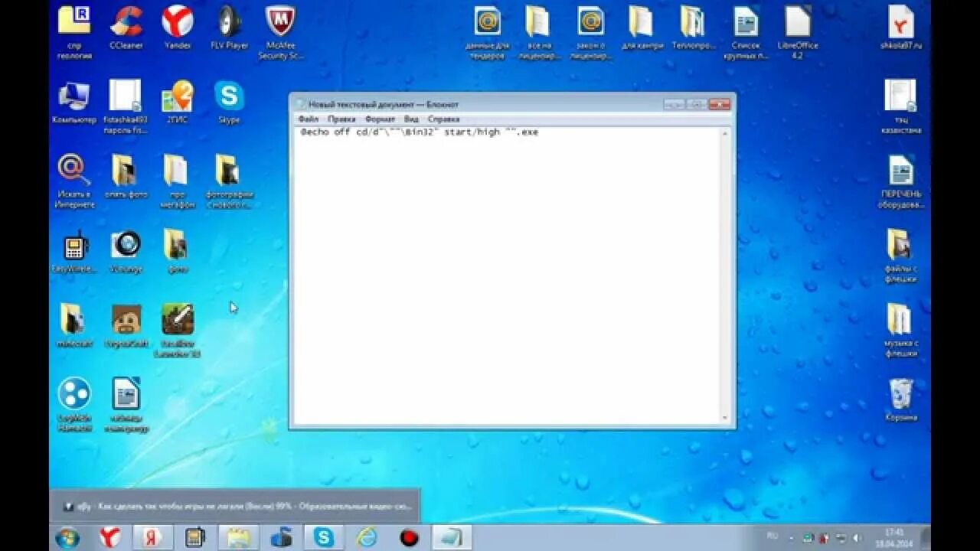
Task: Select the опять фото folder
Action: [x=126, y=178]
